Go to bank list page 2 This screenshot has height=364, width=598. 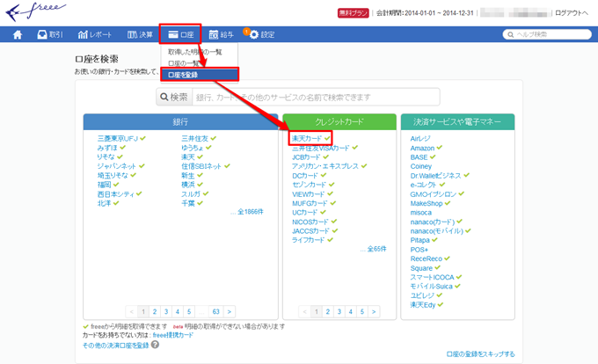click(x=155, y=312)
